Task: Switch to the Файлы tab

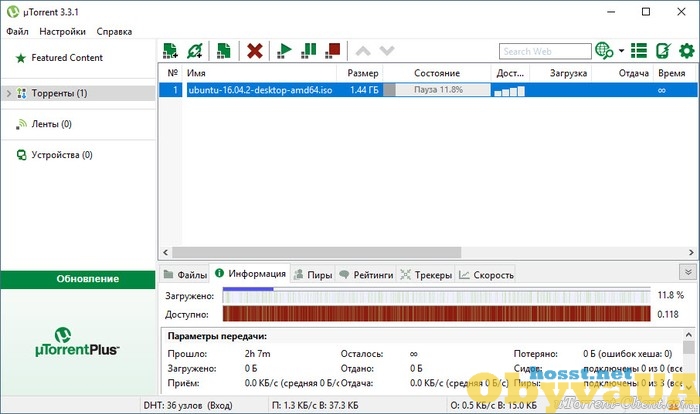Action: (x=185, y=275)
